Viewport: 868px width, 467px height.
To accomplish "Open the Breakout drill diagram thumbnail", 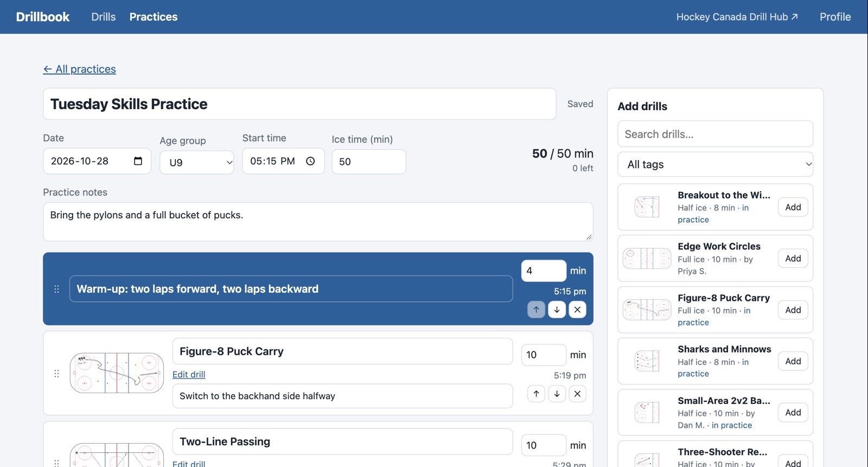I will (647, 207).
